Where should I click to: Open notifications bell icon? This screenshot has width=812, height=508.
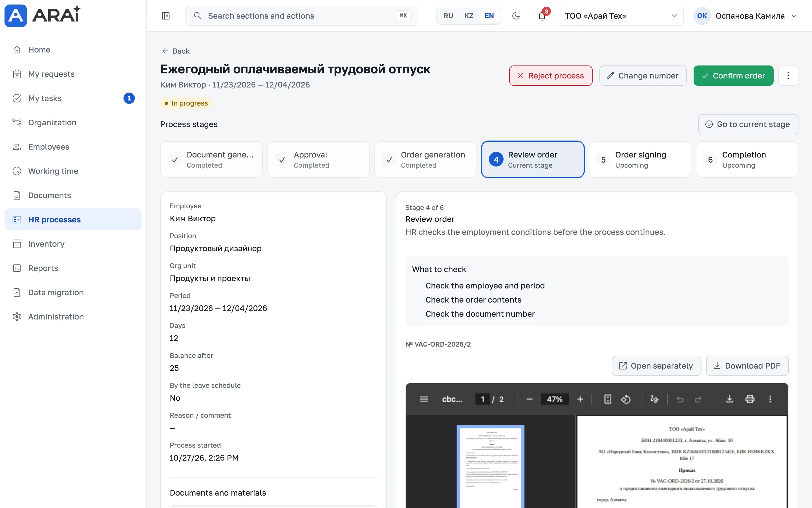point(542,16)
